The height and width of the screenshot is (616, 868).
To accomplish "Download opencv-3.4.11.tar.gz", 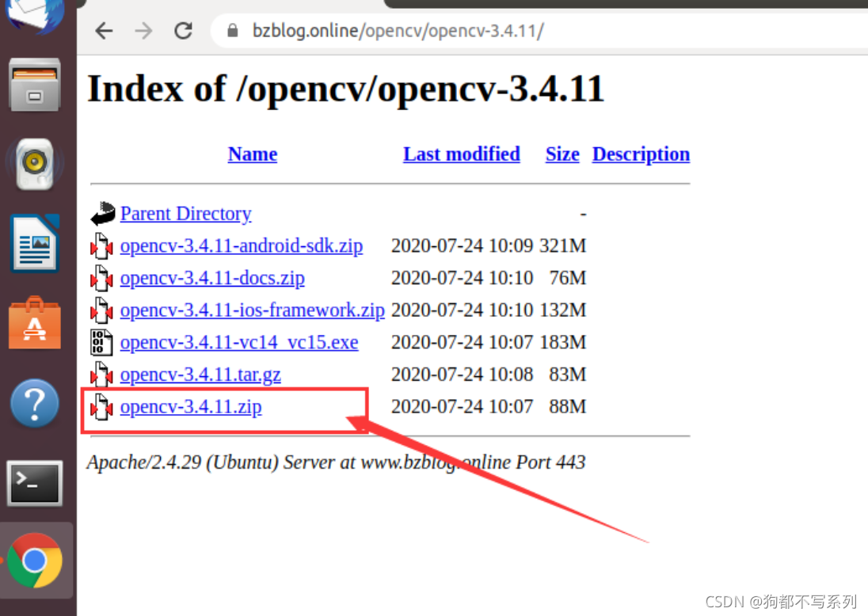I will pyautogui.click(x=200, y=375).
